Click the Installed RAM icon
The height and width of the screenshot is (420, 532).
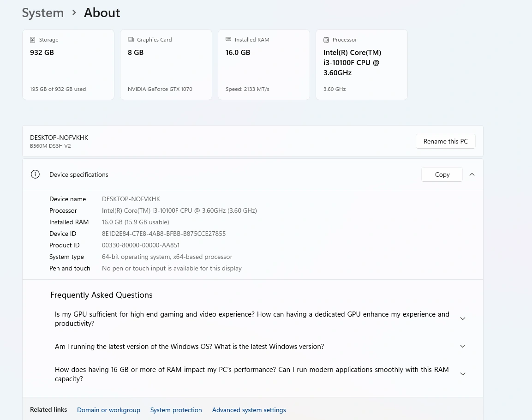click(228, 40)
